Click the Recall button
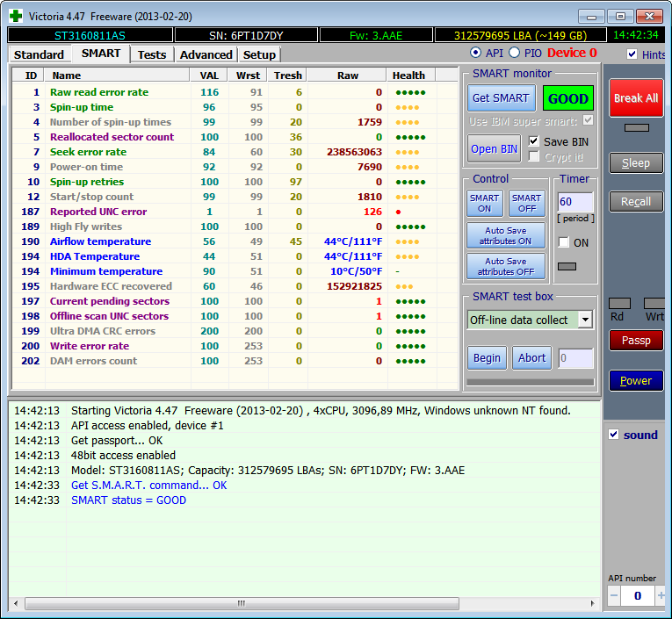672x619 pixels. [636, 201]
